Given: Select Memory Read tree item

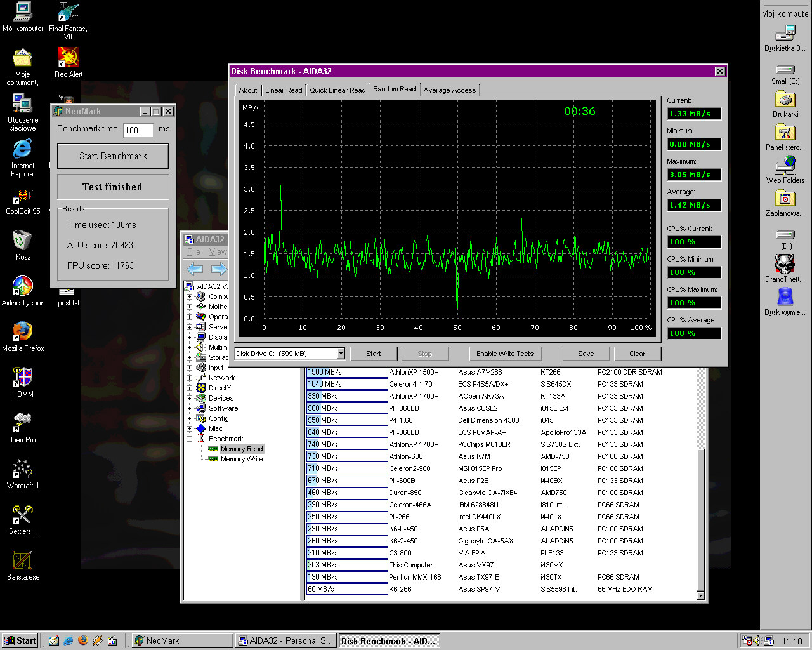Looking at the screenshot, I should click(241, 449).
